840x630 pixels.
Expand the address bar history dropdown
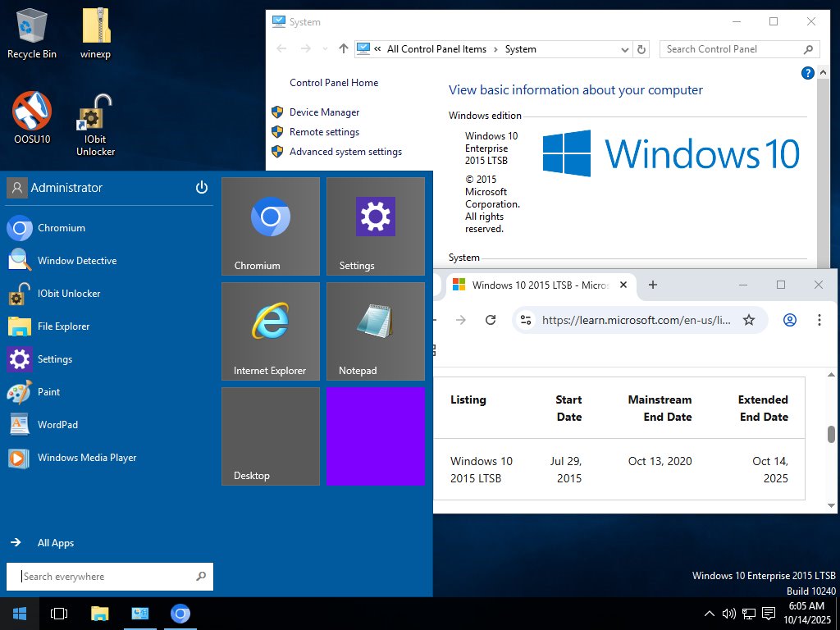pos(624,49)
